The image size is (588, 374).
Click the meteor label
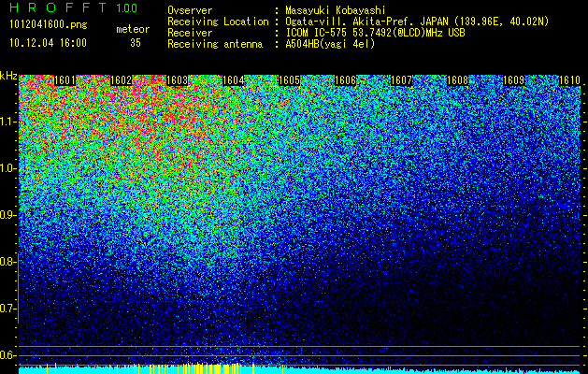(133, 29)
